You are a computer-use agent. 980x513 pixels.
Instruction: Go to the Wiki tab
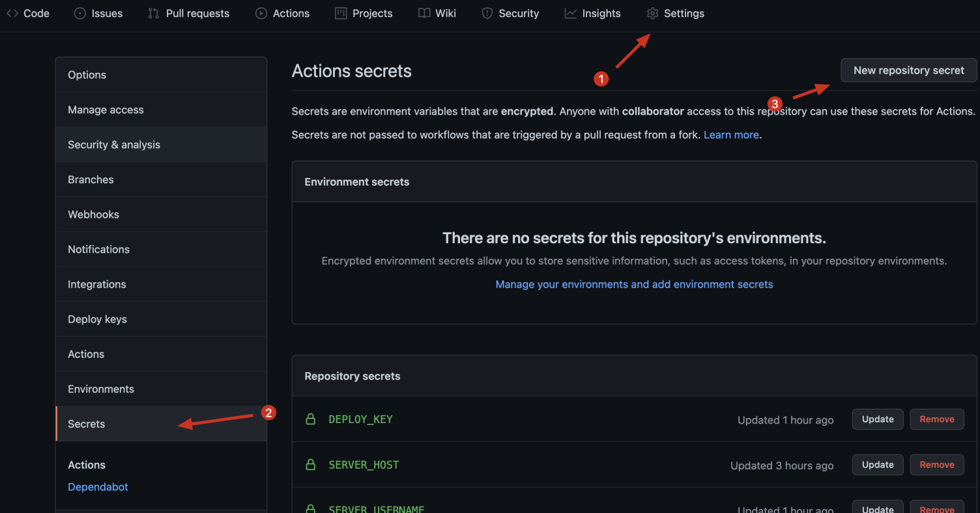click(437, 13)
